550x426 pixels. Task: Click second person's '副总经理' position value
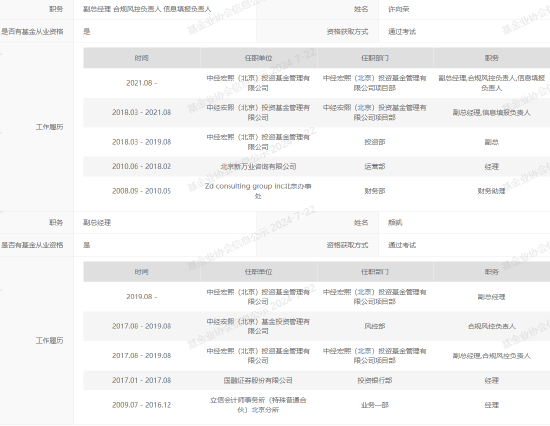(x=97, y=223)
